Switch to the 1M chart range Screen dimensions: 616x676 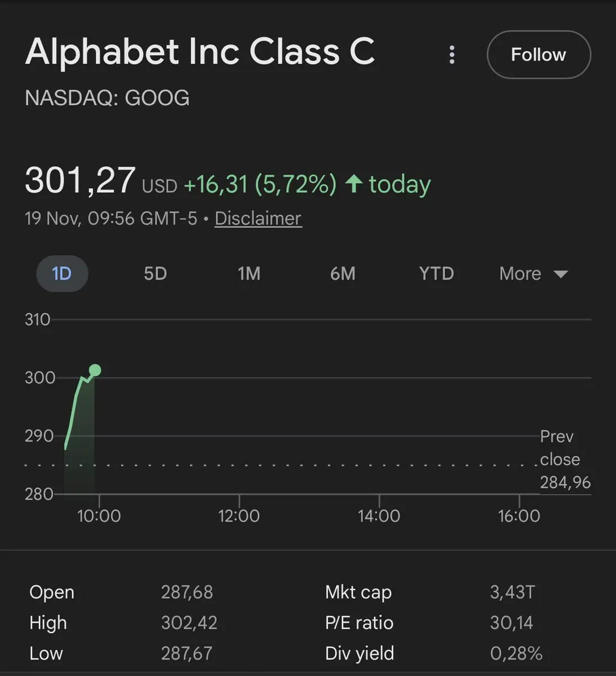pyautogui.click(x=249, y=274)
